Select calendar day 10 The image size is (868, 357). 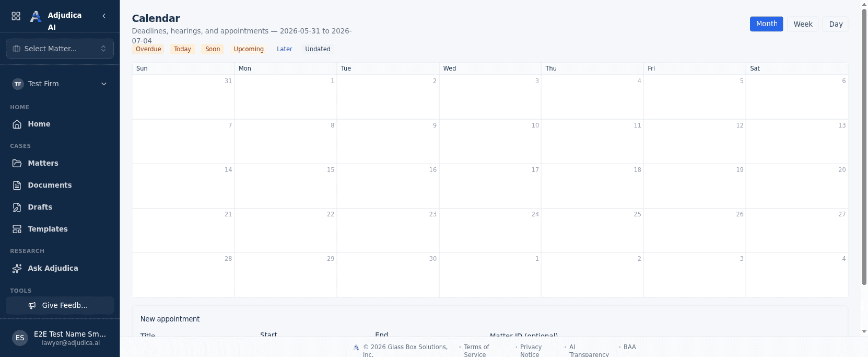coord(490,142)
